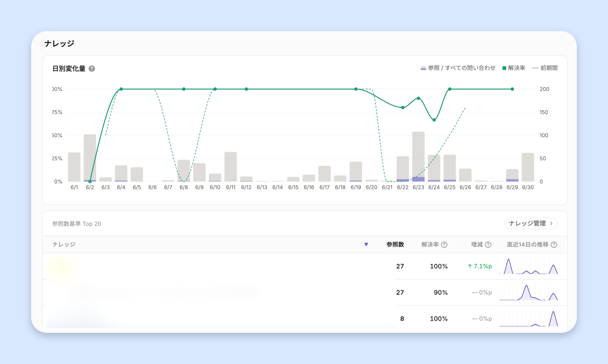Click the reference count 8 cell
This screenshot has height=364, width=608.
pos(402,319)
